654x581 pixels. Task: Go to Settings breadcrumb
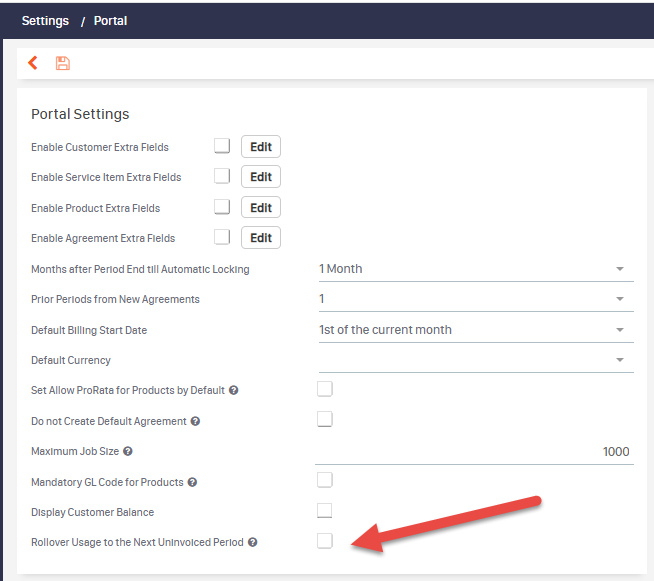tap(45, 21)
